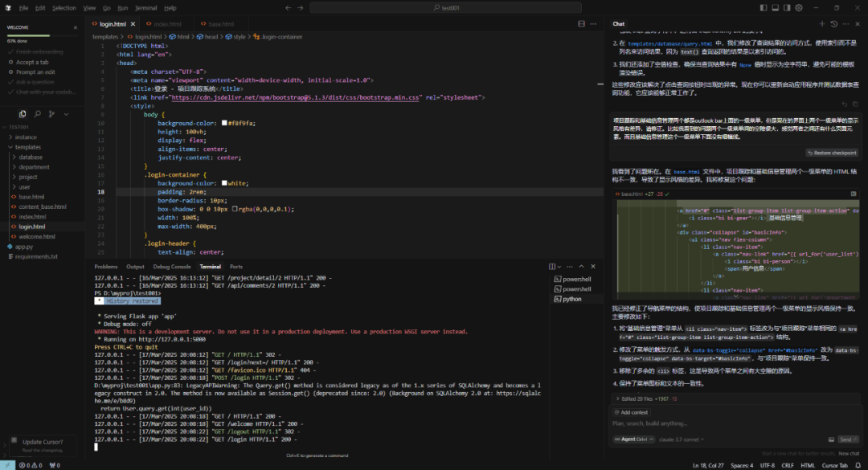Accept the base.html diff checkmark

(667, 194)
